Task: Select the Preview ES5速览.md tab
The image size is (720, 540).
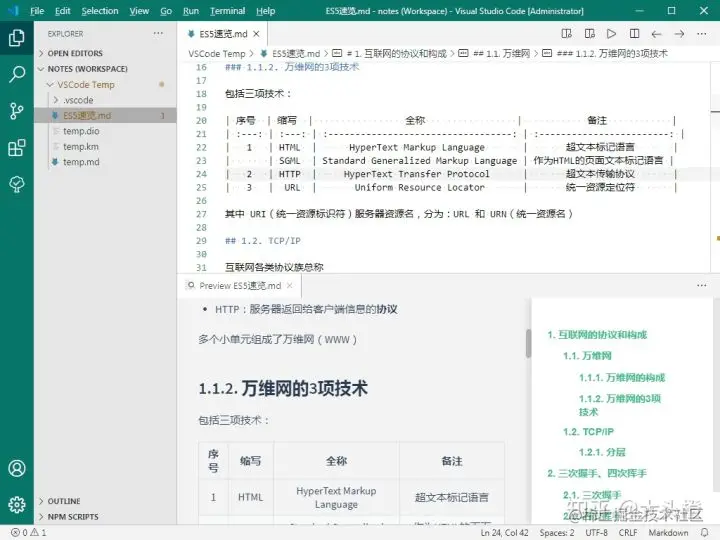Action: point(240,286)
